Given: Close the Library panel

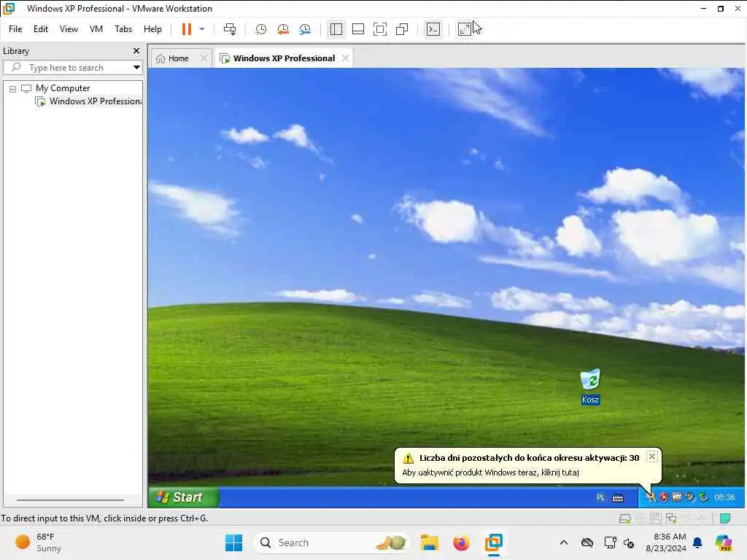Looking at the screenshot, I should [136, 50].
